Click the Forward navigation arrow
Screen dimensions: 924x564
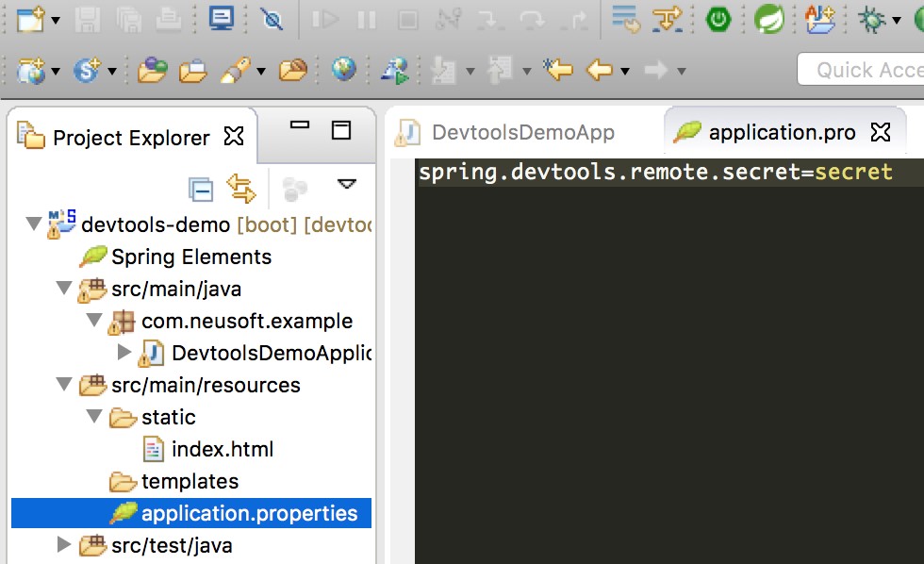coord(656,70)
